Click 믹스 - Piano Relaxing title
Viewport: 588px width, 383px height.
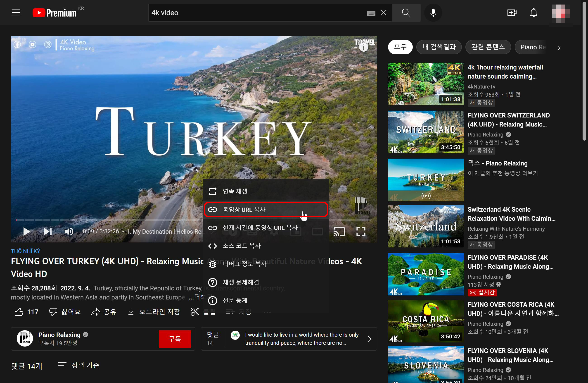(x=498, y=163)
